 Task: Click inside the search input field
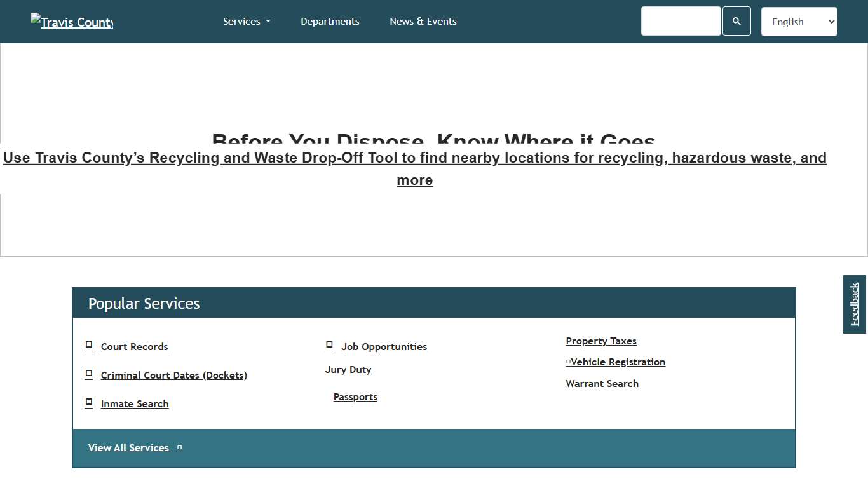(x=681, y=20)
